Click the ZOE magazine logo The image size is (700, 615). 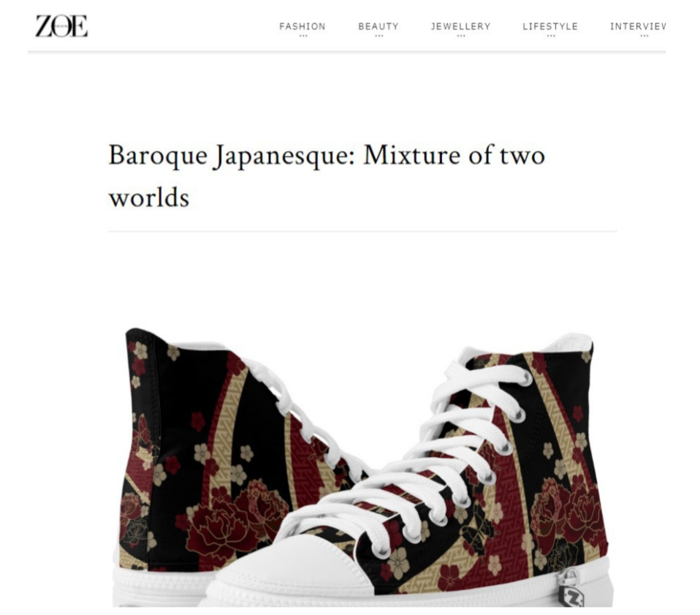[61, 26]
